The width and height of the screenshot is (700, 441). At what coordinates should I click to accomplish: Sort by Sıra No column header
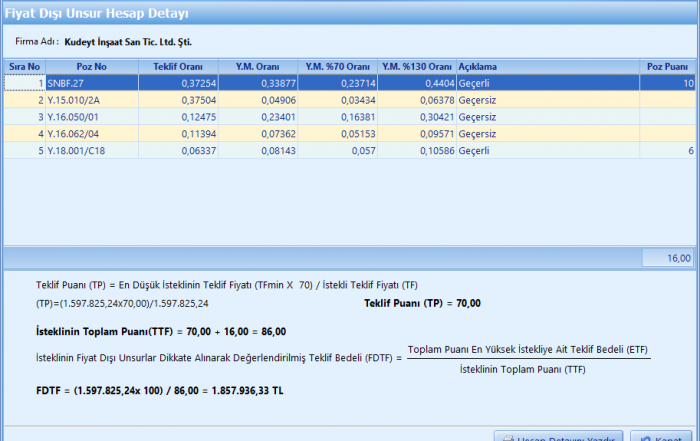coord(24,66)
